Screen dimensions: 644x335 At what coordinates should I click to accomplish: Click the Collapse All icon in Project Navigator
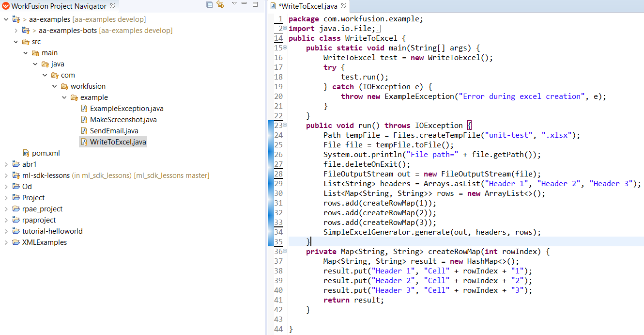209,4
